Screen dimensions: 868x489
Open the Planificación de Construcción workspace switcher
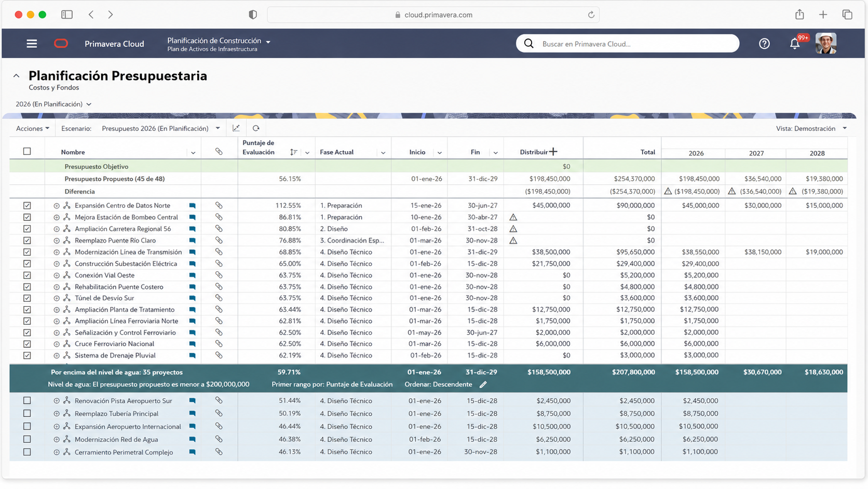point(219,44)
